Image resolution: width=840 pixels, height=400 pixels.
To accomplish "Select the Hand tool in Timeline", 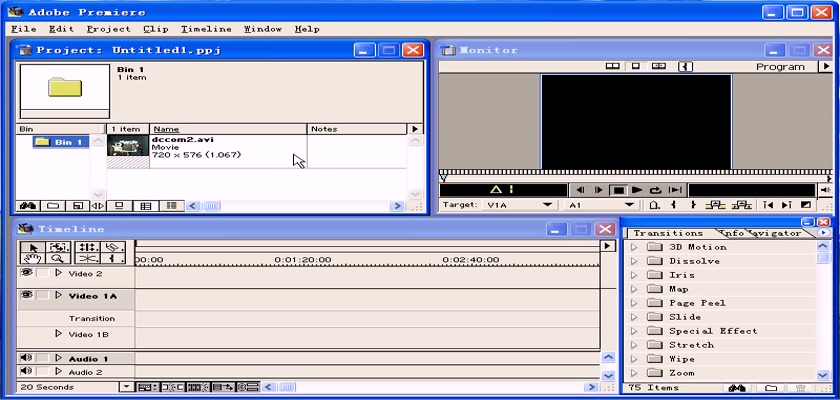I will pyautogui.click(x=34, y=259).
